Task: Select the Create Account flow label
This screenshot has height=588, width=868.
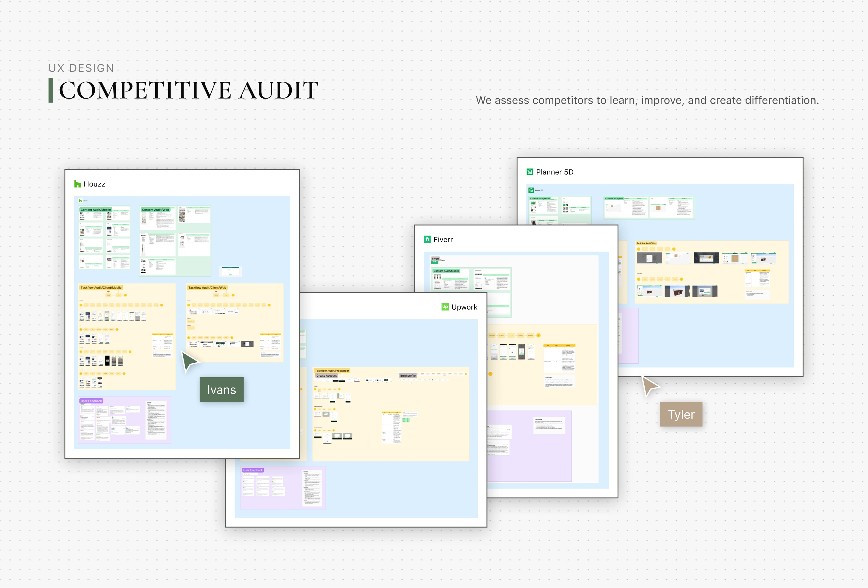Action: click(326, 375)
